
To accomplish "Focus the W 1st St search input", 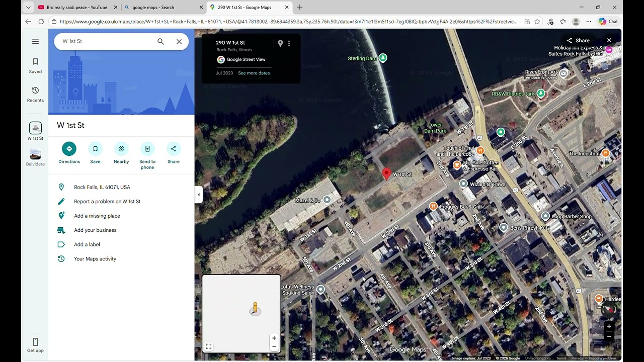I will tap(106, 41).
